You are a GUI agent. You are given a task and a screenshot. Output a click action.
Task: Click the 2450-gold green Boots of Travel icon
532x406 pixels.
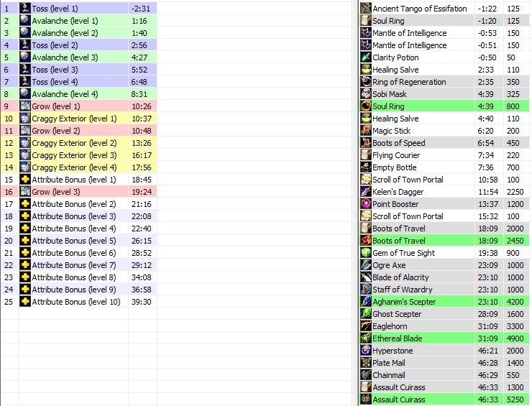pos(366,240)
